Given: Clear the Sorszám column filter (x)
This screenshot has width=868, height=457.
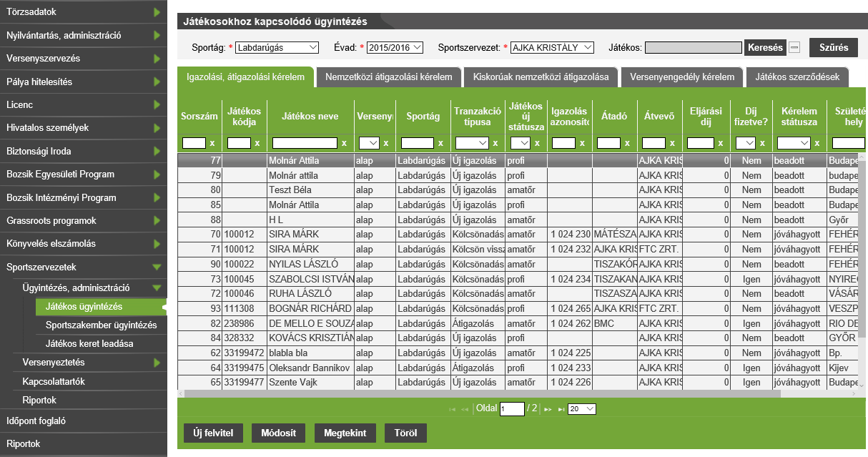Looking at the screenshot, I should pyautogui.click(x=212, y=143).
